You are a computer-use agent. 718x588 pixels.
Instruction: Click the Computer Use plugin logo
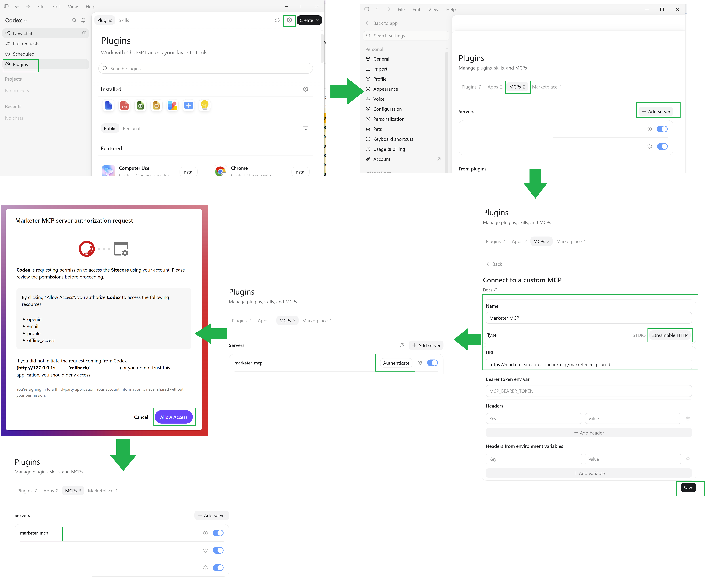pyautogui.click(x=108, y=171)
